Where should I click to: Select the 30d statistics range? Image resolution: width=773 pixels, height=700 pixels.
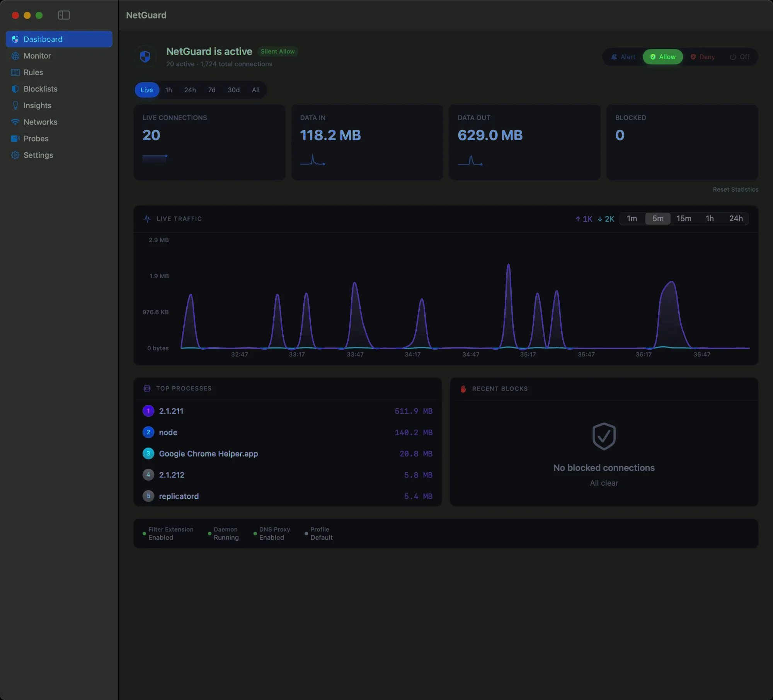click(233, 90)
